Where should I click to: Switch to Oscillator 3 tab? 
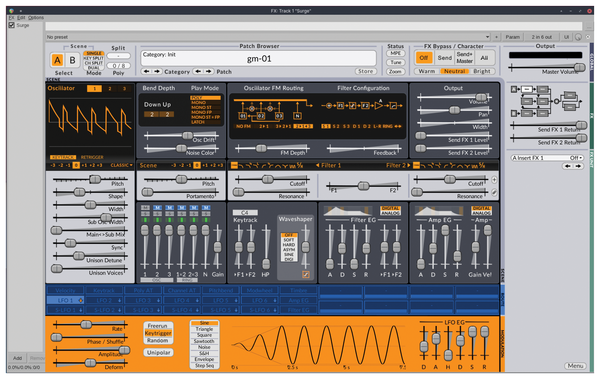(124, 88)
